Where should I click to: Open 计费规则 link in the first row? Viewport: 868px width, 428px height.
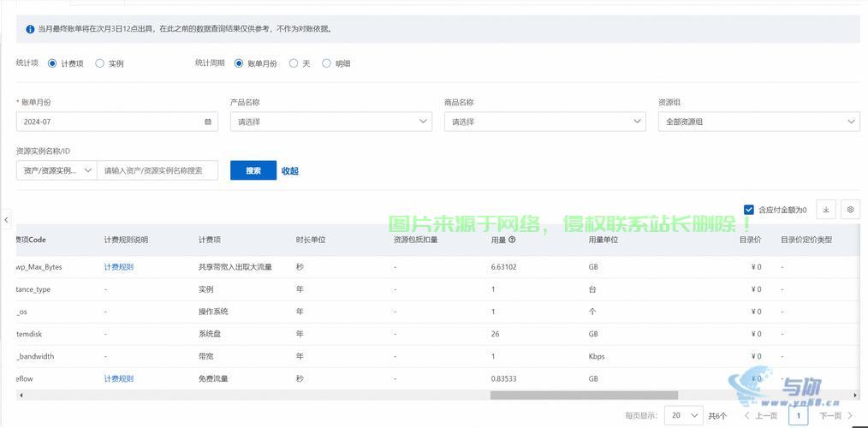(119, 267)
